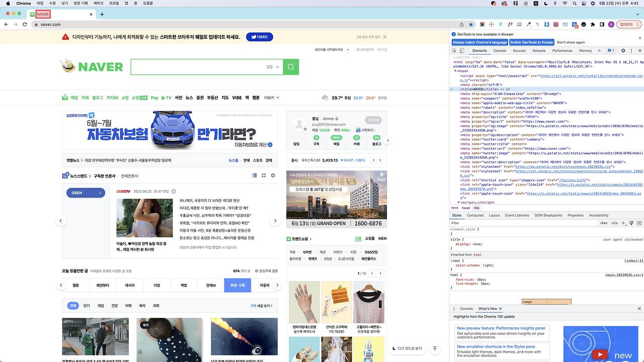This screenshot has width=644, height=362.
Task: Collapse the head element in the DOM tree
Action: [455, 71]
